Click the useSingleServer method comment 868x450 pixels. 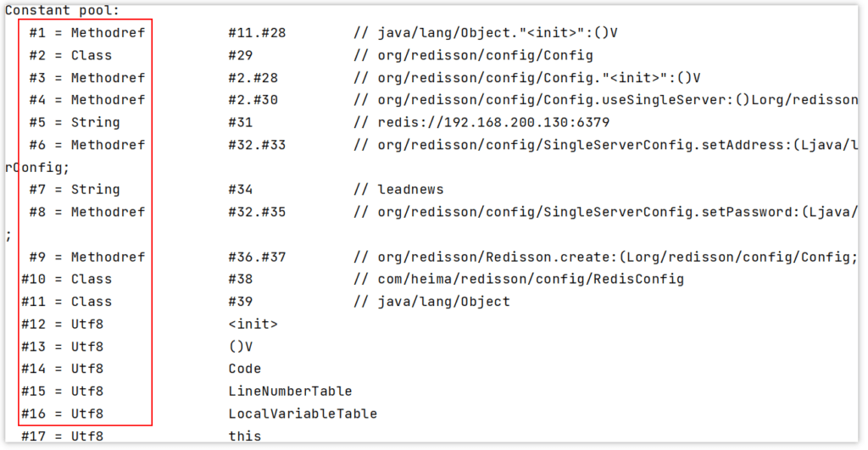605,100
